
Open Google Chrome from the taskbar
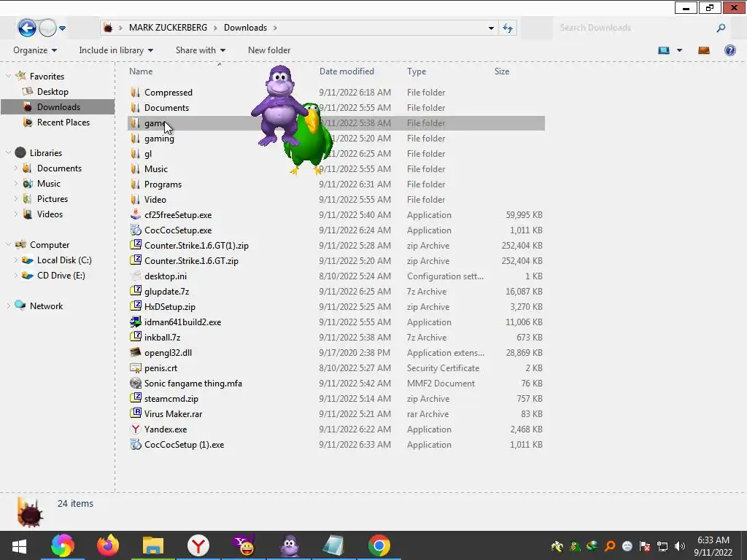pyautogui.click(x=379, y=545)
